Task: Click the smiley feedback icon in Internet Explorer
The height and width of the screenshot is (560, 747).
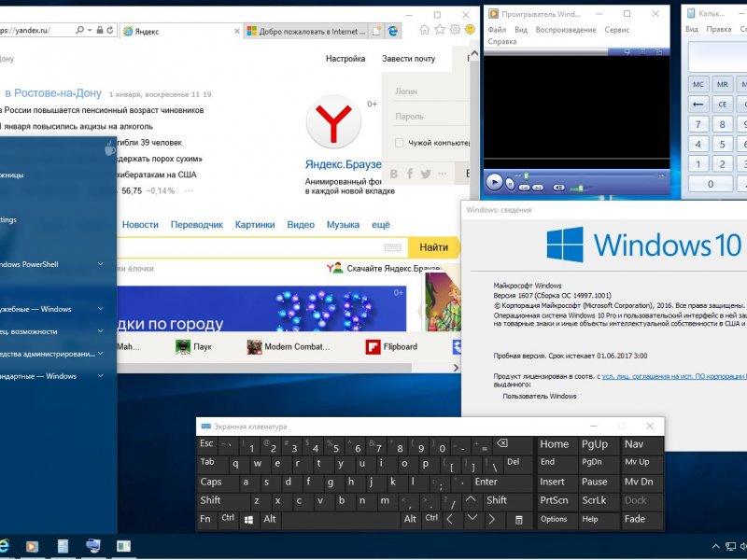Action: point(470,30)
